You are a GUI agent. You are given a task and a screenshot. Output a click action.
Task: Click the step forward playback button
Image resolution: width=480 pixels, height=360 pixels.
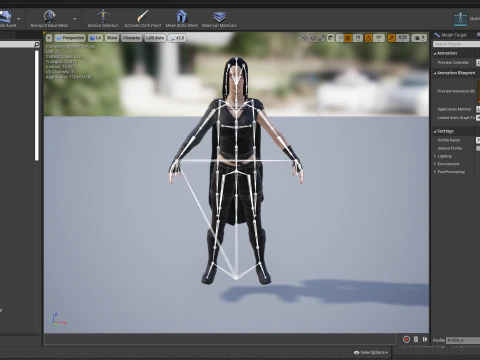pos(425,339)
